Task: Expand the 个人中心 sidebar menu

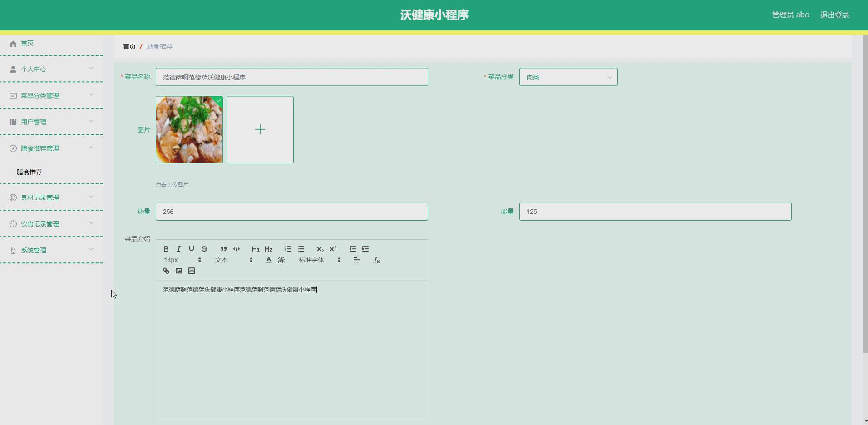Action: click(x=51, y=69)
